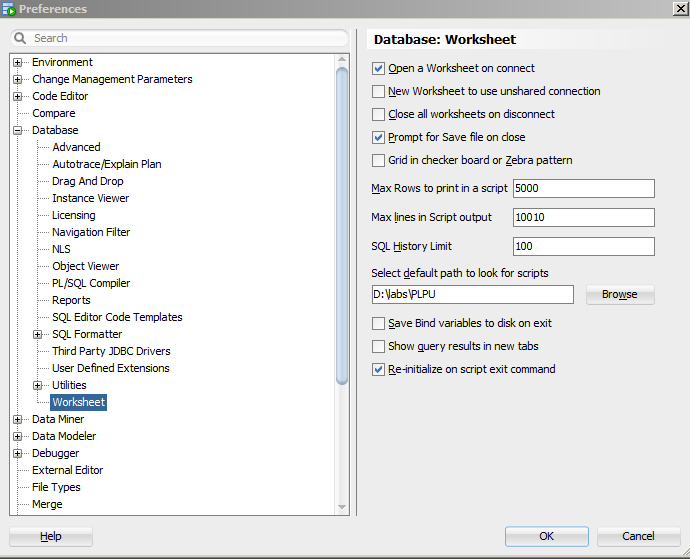This screenshot has height=559, width=690.
Task: Open the NLS preferences page
Action: pyautogui.click(x=61, y=249)
